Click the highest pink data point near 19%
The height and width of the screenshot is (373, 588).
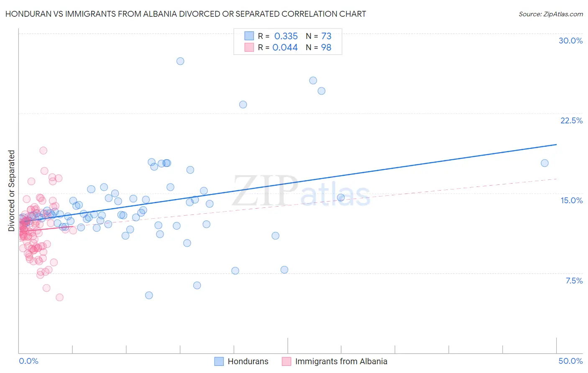[43, 151]
